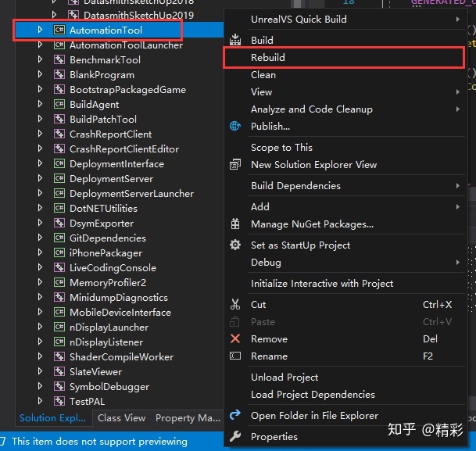Click the project icon beside TestPAL
The height and width of the screenshot is (451, 476).
pyautogui.click(x=59, y=401)
